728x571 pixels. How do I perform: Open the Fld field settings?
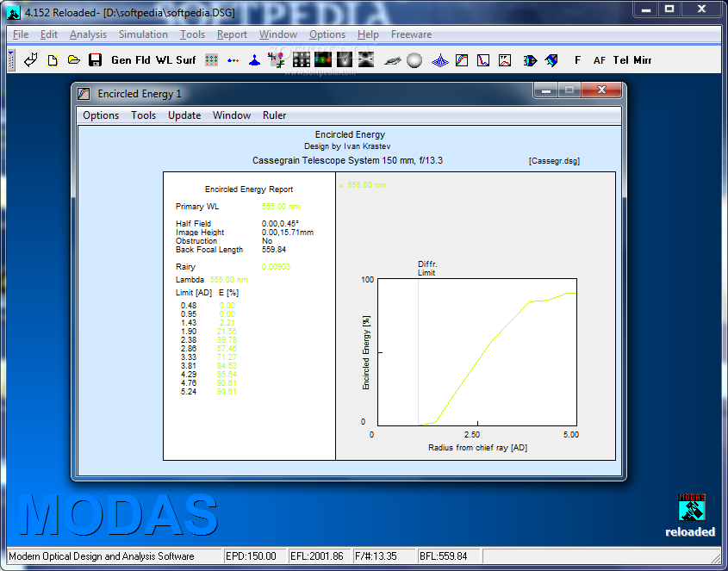[x=143, y=60]
